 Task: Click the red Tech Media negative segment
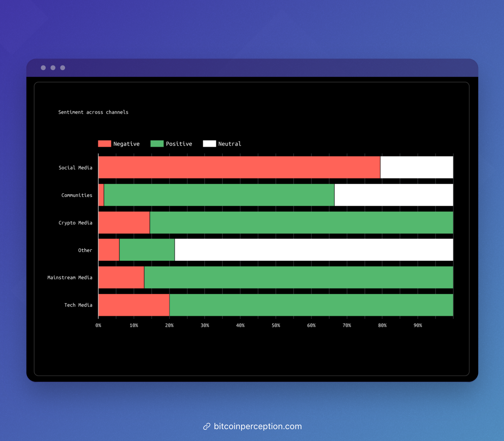[134, 305]
